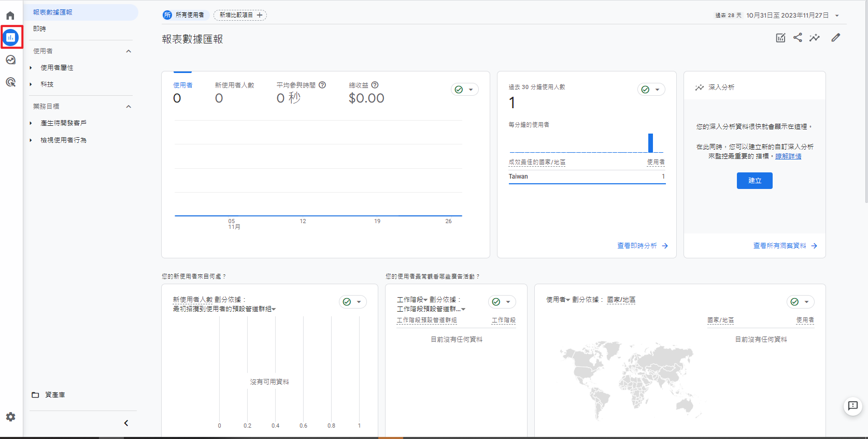Collapse the report navigation with back chevron
This screenshot has height=439, width=868.
click(x=126, y=423)
